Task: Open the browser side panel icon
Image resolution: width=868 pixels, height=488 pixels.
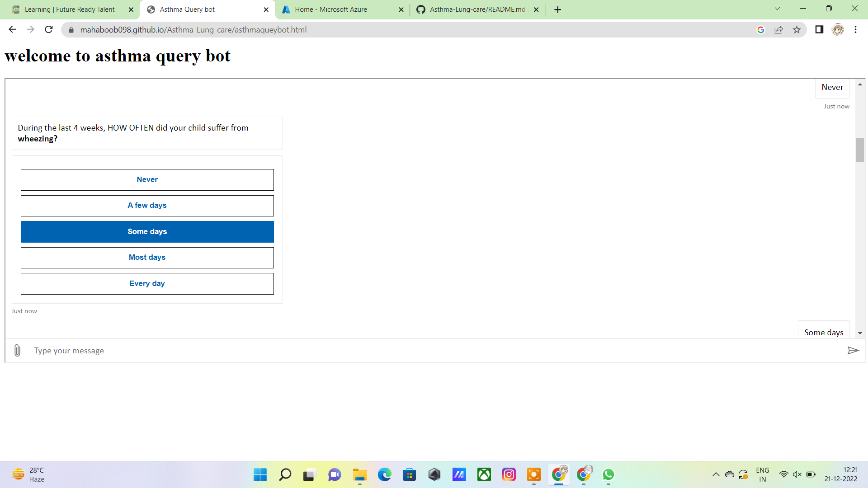Action: click(819, 30)
